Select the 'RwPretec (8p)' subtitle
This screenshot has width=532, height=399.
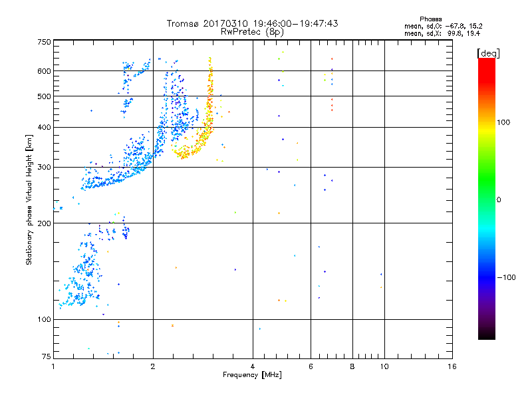click(253, 32)
